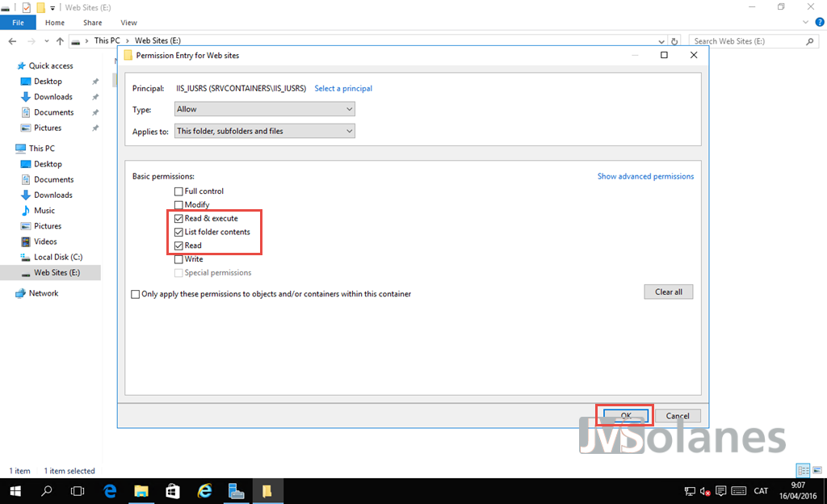Expand the address bar history dropdown

click(x=661, y=41)
